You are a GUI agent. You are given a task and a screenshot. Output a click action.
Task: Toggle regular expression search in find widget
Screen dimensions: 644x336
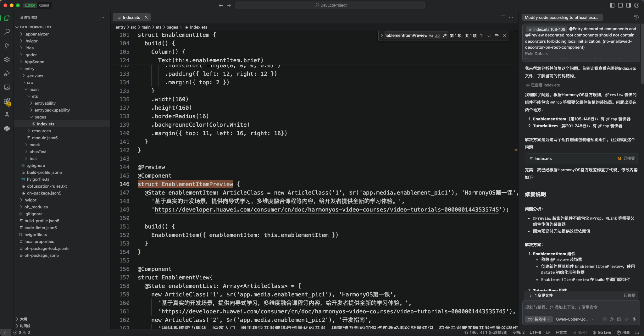(444, 36)
